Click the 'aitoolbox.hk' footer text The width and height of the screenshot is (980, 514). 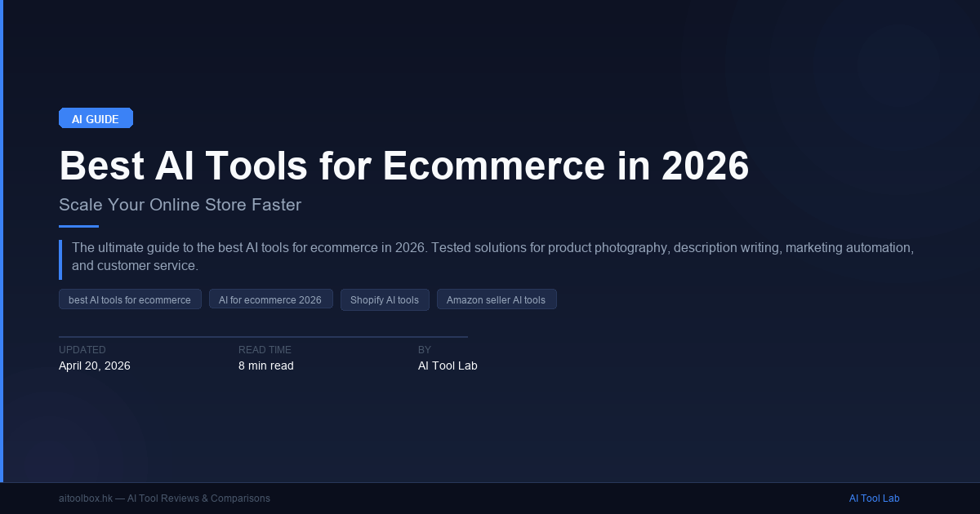click(x=86, y=498)
